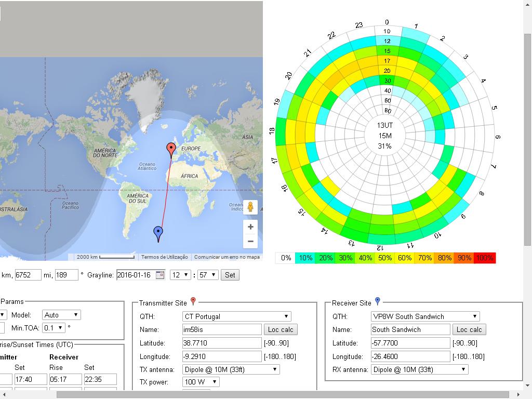Viewport: 532px width, 399px height.
Task: Expand the grayline hour dropdown
Action: click(x=180, y=275)
